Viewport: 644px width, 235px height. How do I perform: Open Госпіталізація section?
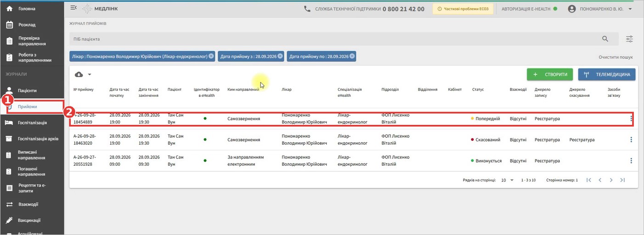tap(32, 123)
